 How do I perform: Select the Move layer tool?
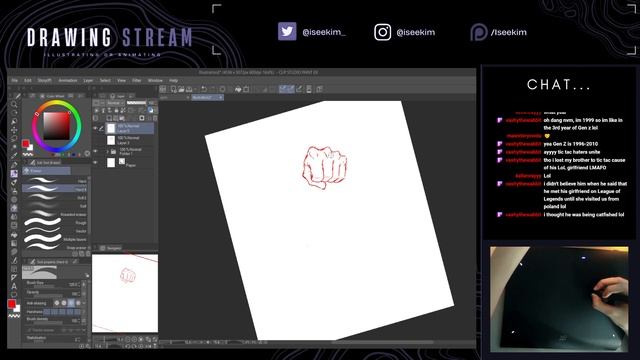pyautogui.click(x=14, y=130)
